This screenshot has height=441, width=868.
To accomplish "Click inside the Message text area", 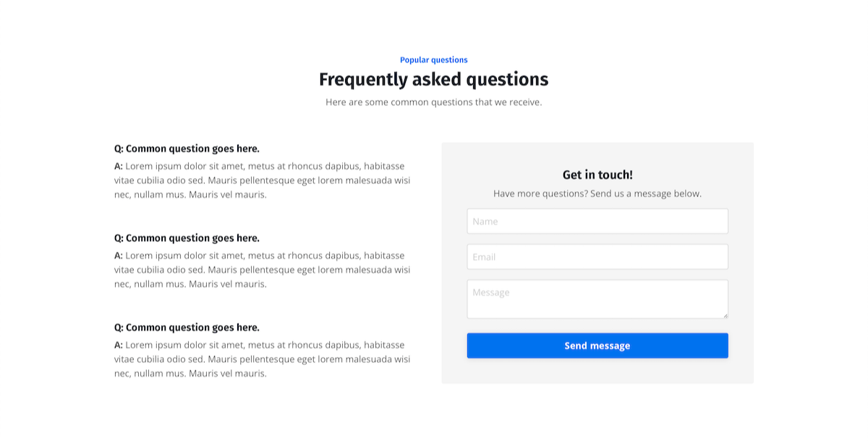I will [x=597, y=299].
